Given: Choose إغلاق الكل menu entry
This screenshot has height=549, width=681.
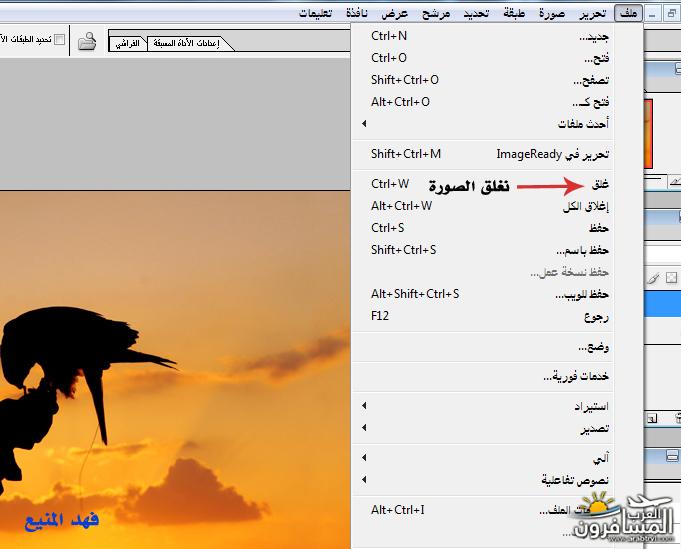Looking at the screenshot, I should click(x=483, y=206).
